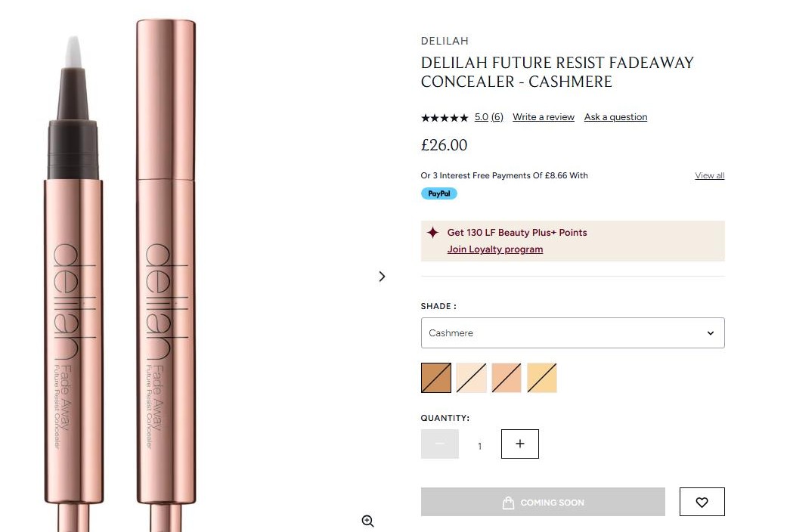Image resolution: width=790 pixels, height=532 pixels.
Task: Click the Coming Soon button
Action: 543,502
